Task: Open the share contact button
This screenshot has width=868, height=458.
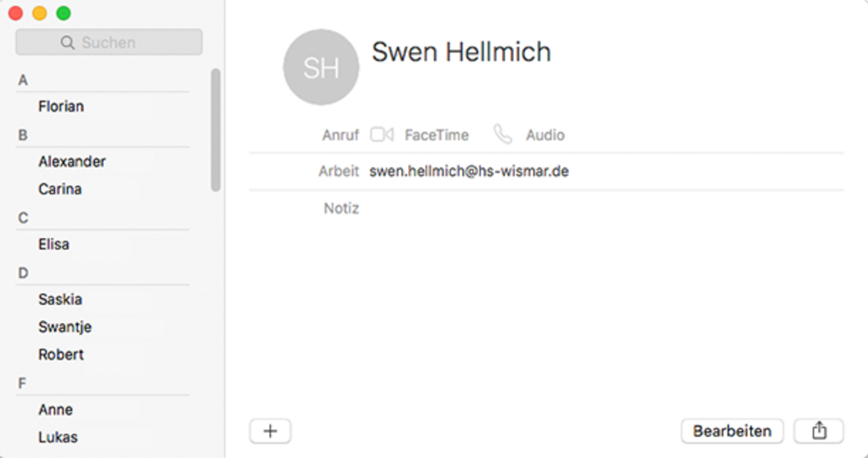Action: [819, 431]
